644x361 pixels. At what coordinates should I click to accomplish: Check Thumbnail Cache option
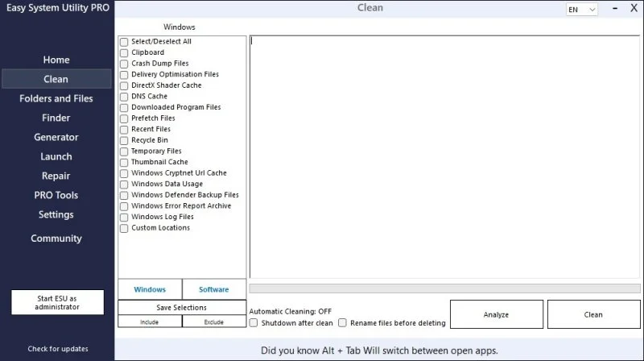pyautogui.click(x=124, y=163)
